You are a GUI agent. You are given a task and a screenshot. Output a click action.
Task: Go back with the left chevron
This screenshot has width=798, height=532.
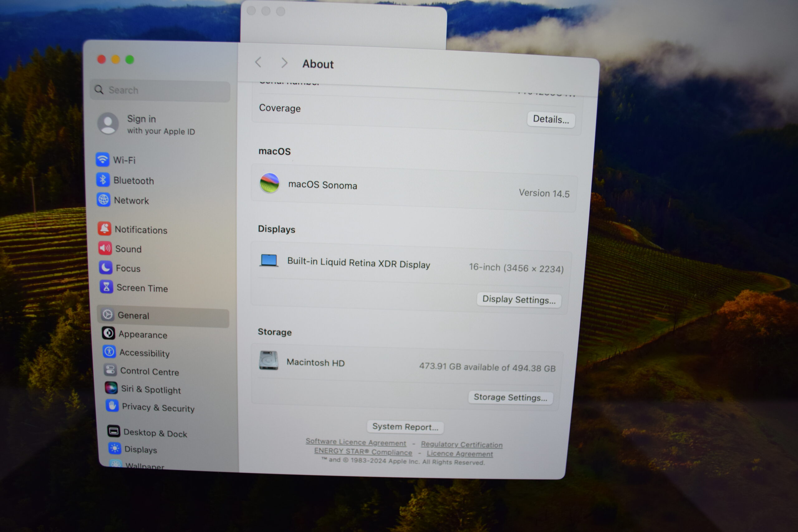coord(258,62)
